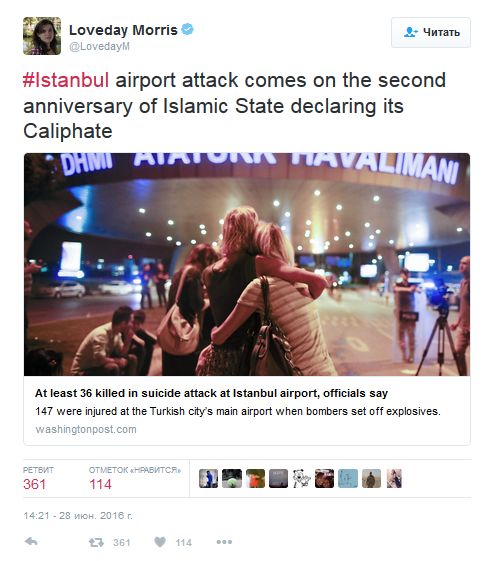Click the light blue liker avatar
The height and width of the screenshot is (561, 500).
coord(348,479)
